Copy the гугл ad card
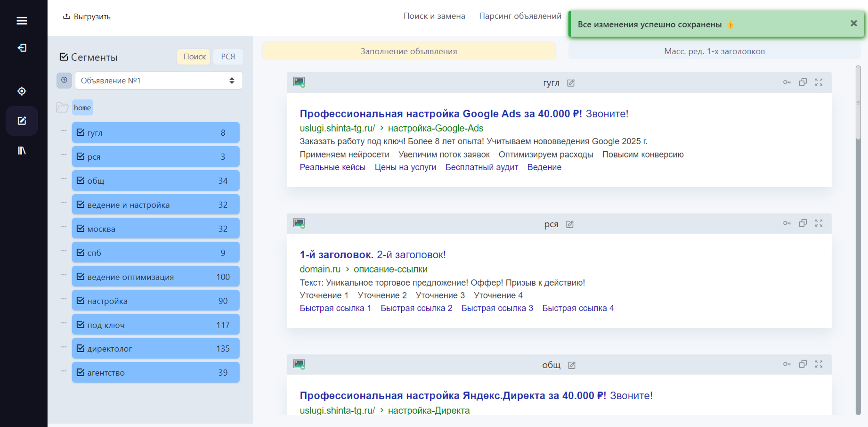The image size is (868, 427). pyautogui.click(x=803, y=82)
